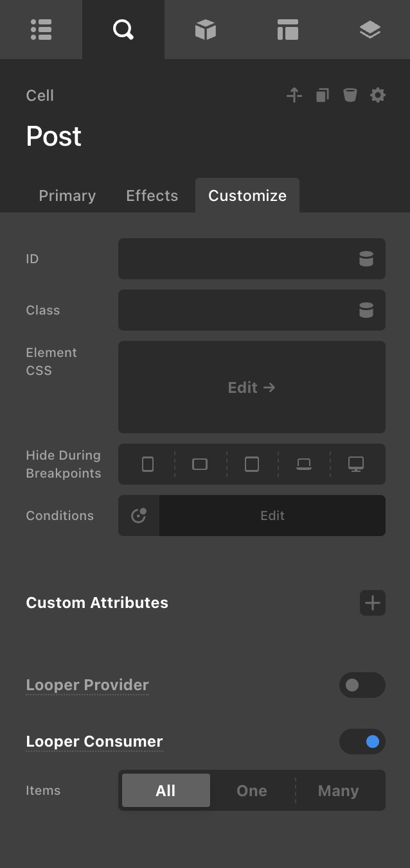Click dynamic content icon in ID field

[366, 259]
